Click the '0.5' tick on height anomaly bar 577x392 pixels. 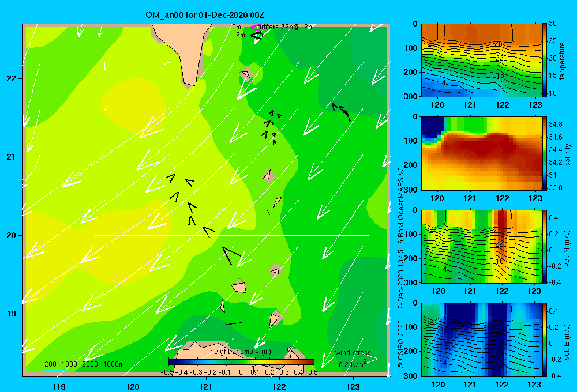pos(313,372)
